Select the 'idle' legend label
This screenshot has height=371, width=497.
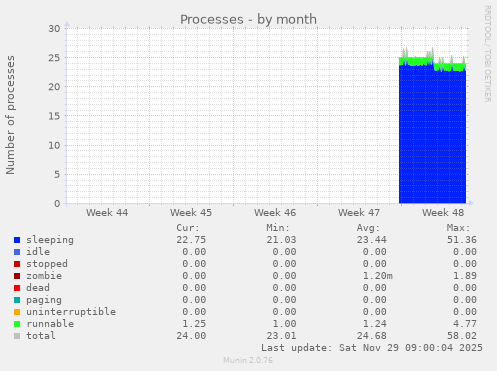[x=38, y=252]
